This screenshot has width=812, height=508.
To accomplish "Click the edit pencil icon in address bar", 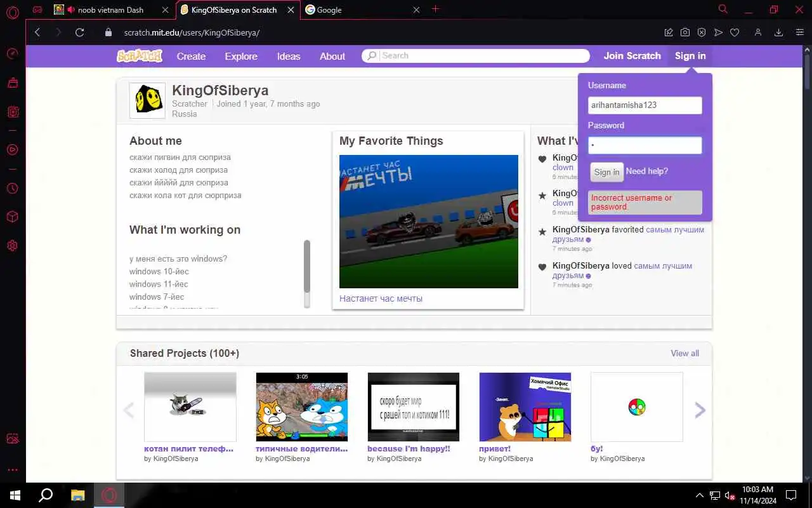I will coord(669,32).
